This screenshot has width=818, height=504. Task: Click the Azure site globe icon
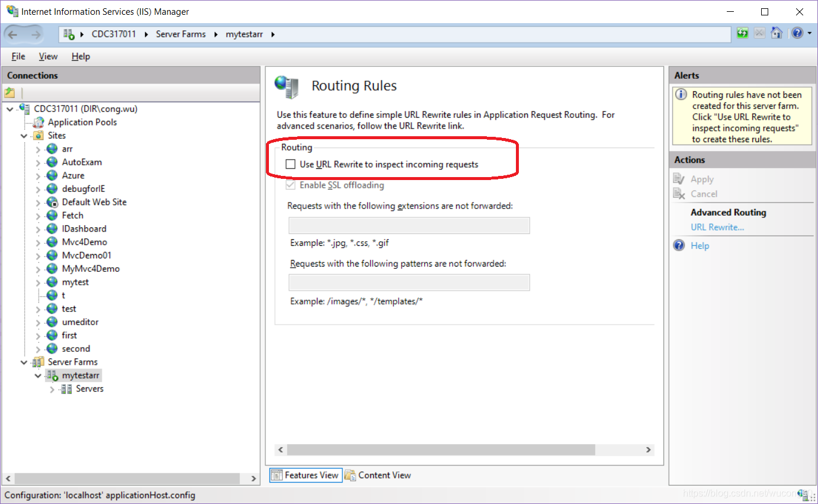(52, 175)
